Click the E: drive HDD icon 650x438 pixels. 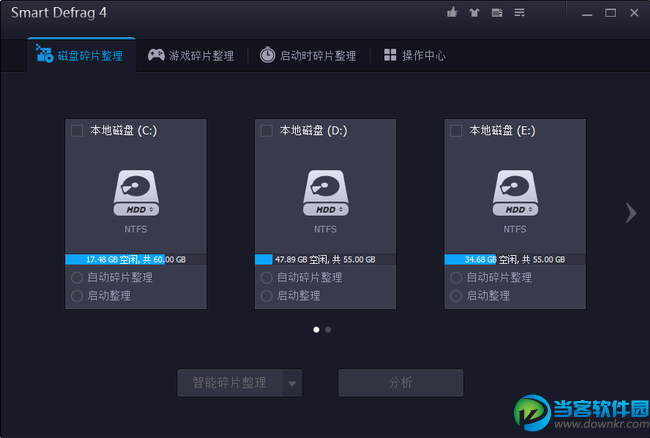pyautogui.click(x=515, y=193)
